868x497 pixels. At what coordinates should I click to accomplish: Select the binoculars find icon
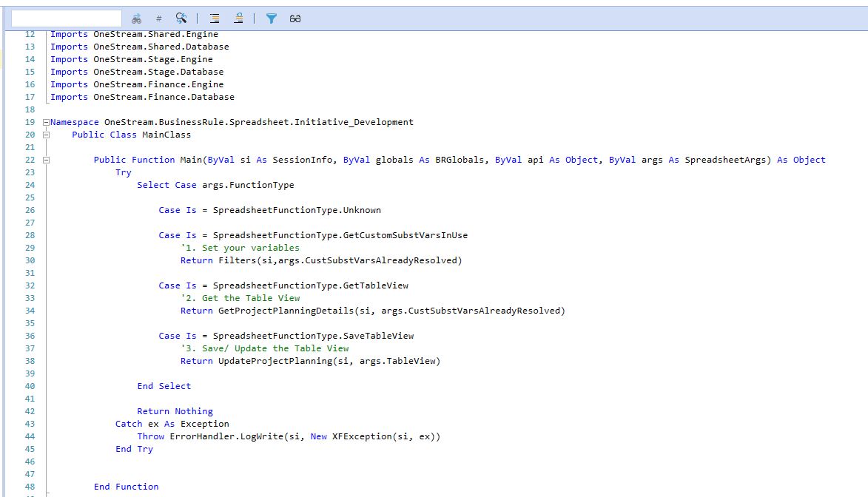tap(136, 18)
